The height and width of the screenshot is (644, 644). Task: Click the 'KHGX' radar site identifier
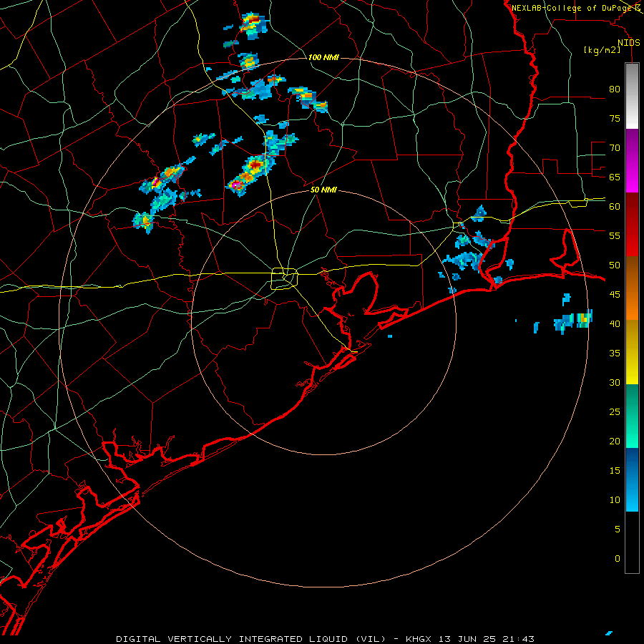420,639
